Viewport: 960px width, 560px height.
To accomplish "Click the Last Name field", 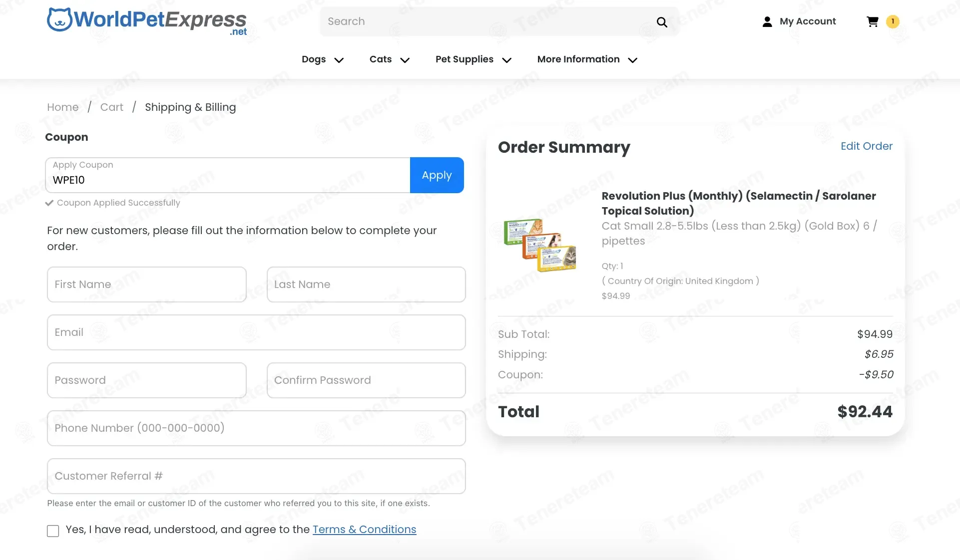I will [366, 284].
